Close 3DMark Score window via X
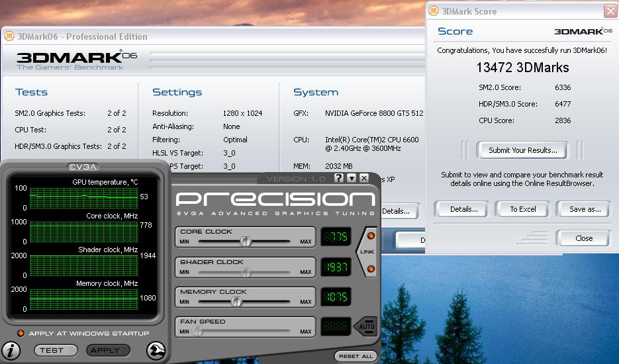 pos(610,11)
